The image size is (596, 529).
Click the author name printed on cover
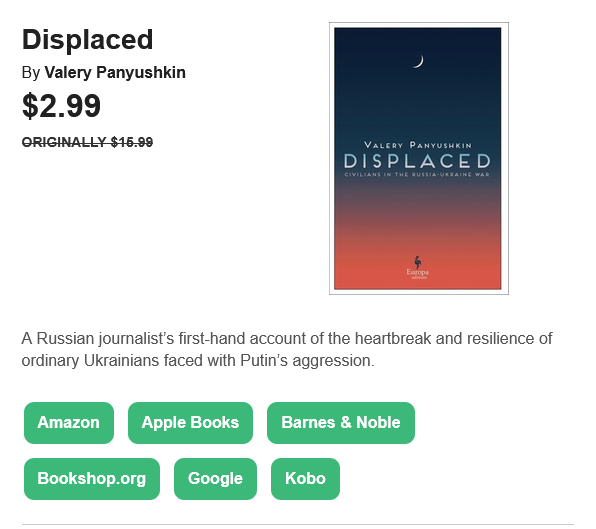click(417, 145)
